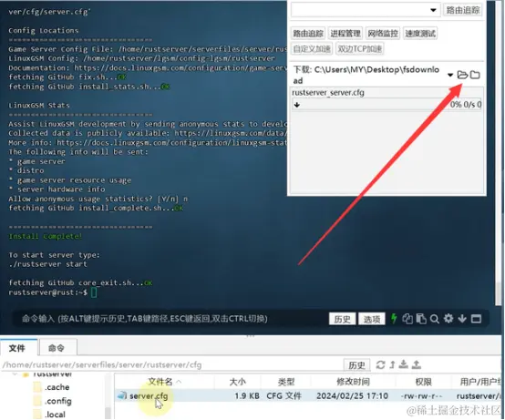The width and height of the screenshot is (505, 420).
Task: Collapse the rustserver tree node
Action: (15, 374)
